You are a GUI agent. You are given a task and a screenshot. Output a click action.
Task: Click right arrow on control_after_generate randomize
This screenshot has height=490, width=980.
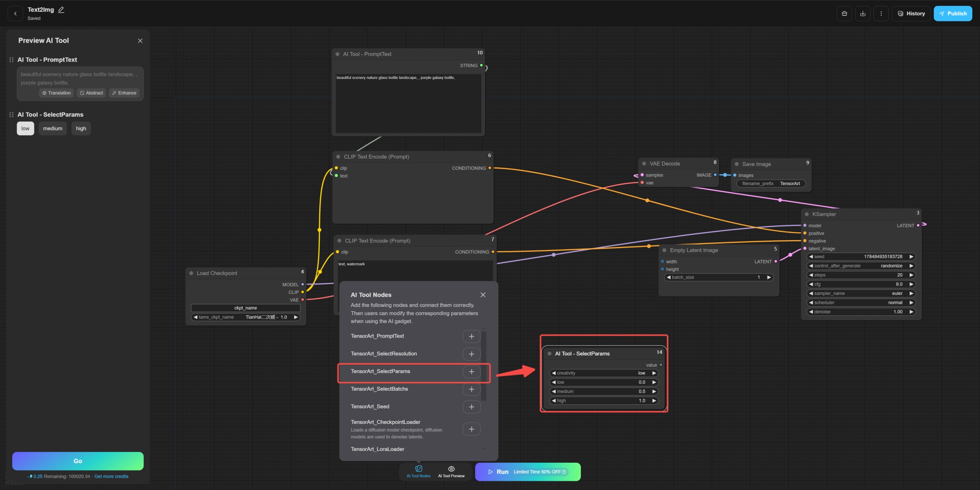click(x=911, y=266)
